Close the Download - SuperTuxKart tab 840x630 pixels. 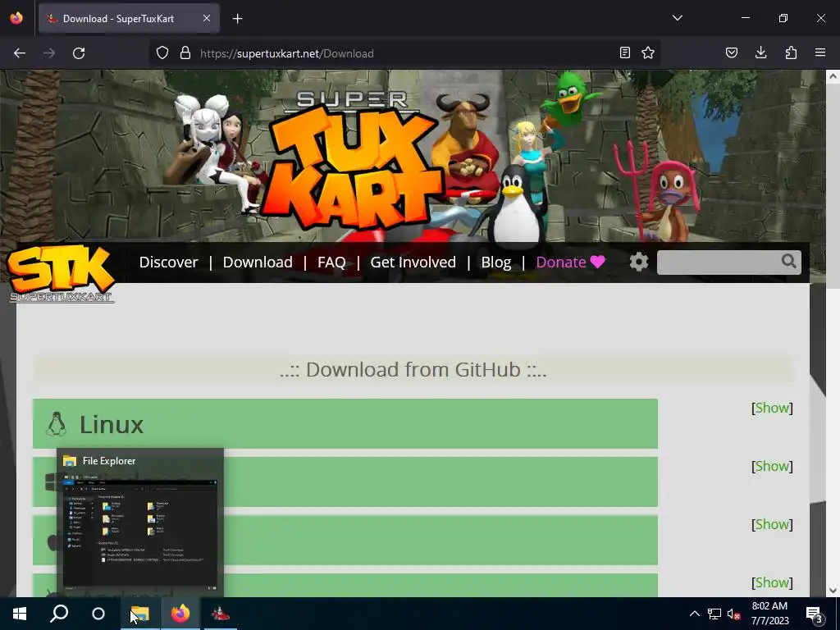[207, 18]
